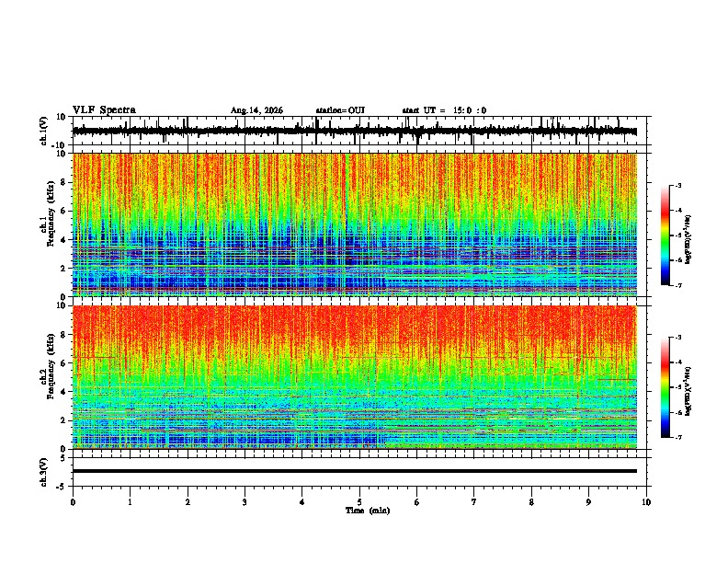
Task: Click the "10" tick on the time axis
Action: pos(646,502)
